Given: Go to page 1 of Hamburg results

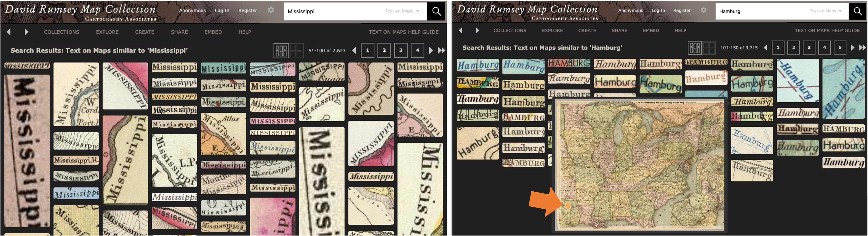Looking at the screenshot, I should [x=778, y=47].
